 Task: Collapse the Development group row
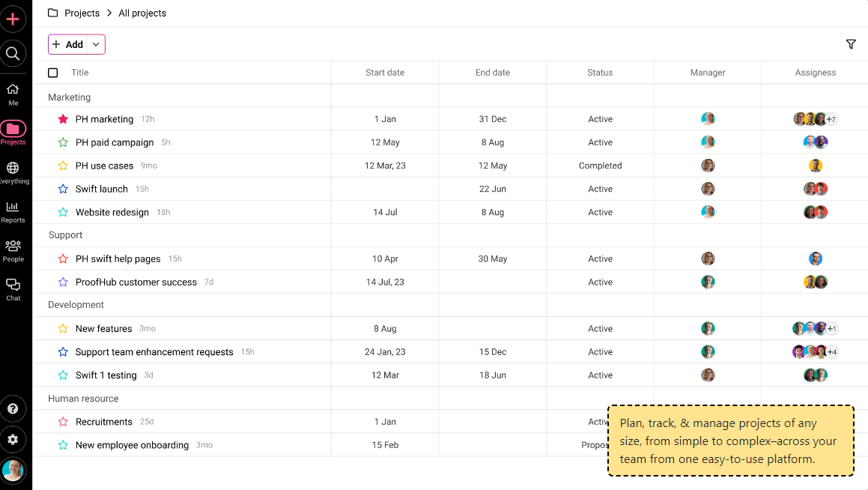[76, 305]
